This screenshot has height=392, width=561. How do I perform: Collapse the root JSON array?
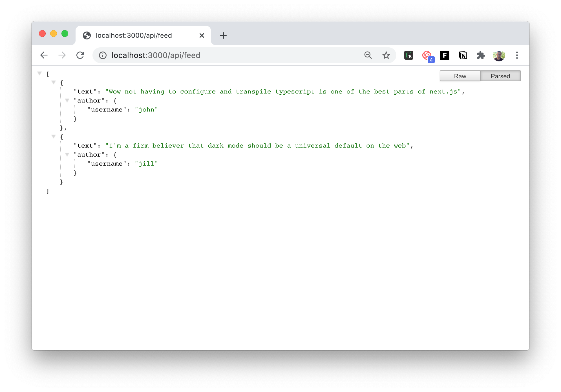39,73
